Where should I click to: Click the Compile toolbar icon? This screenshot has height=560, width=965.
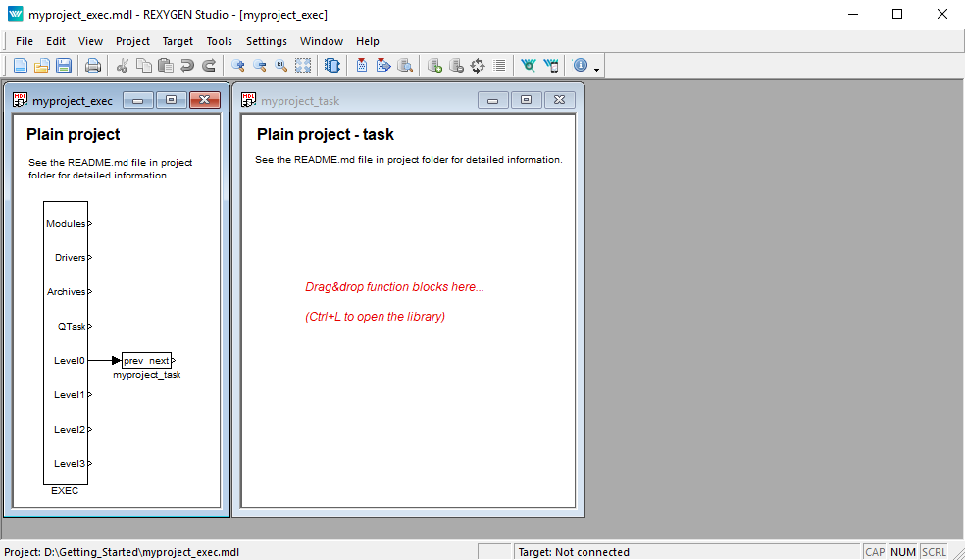pyautogui.click(x=362, y=66)
